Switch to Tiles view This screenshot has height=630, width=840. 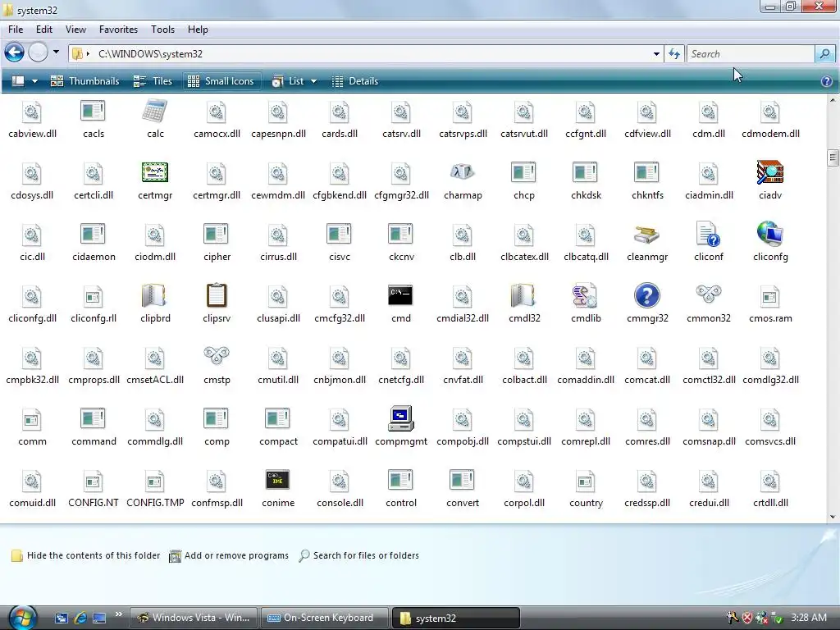click(153, 81)
